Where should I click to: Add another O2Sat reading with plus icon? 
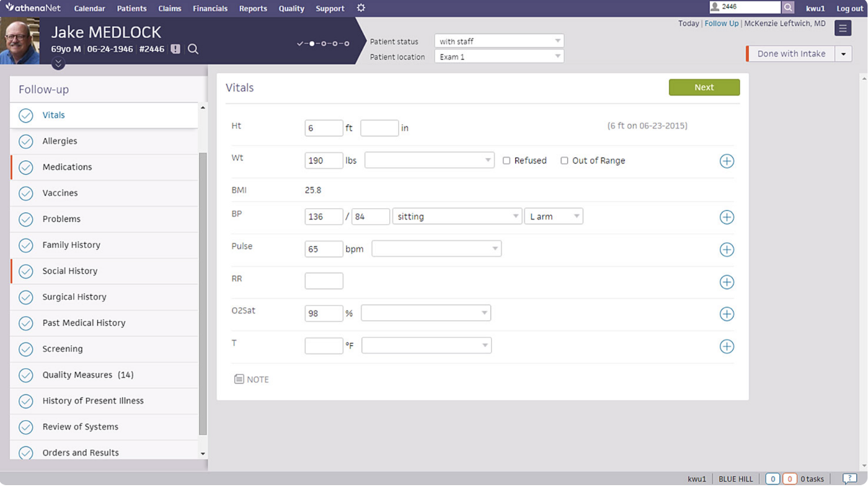727,314
